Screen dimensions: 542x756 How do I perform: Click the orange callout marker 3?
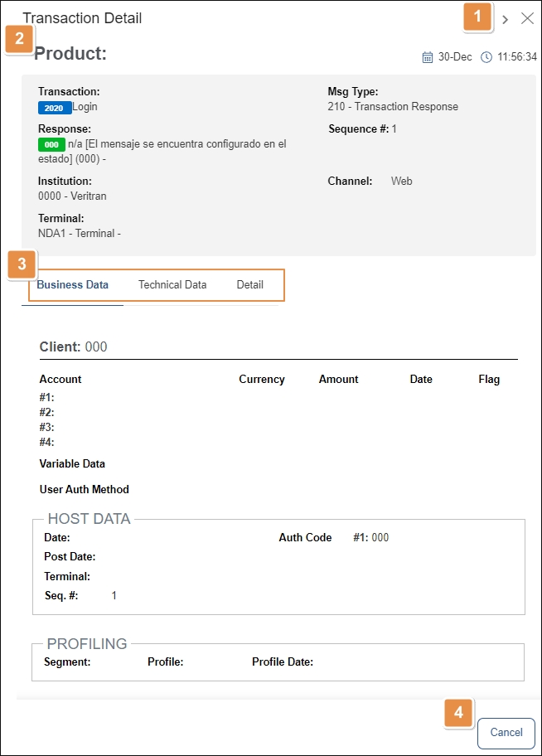coord(22,265)
